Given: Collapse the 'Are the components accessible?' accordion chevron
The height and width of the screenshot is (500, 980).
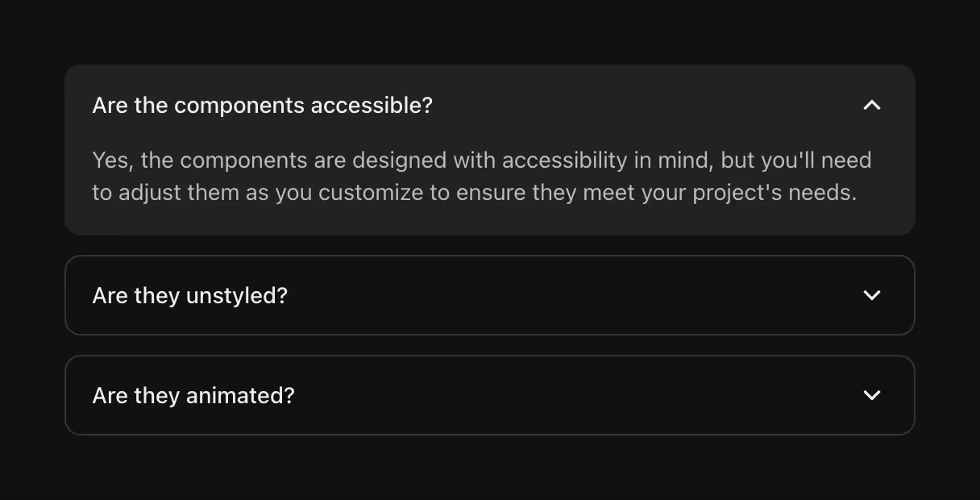Looking at the screenshot, I should pos(871,105).
